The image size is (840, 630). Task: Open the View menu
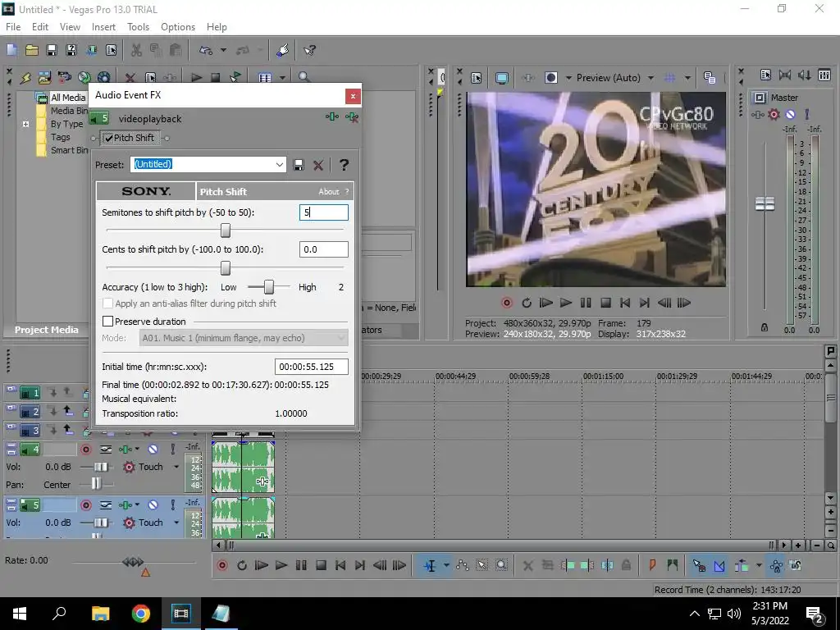pos(70,27)
